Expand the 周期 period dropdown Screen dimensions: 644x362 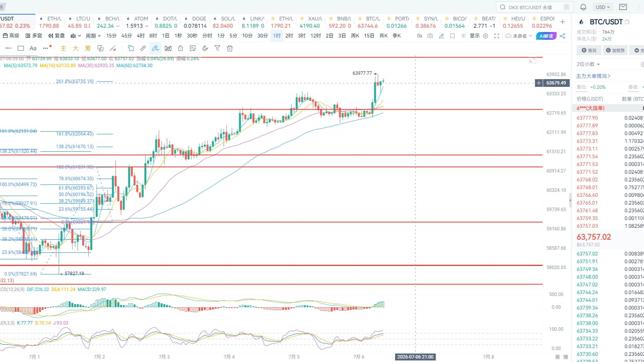pos(93,36)
